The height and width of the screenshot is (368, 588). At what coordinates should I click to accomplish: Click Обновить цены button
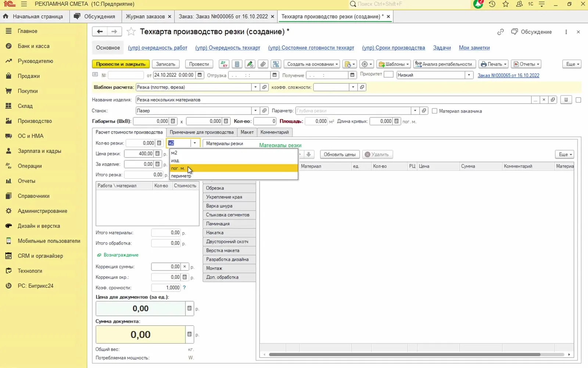[x=340, y=154]
